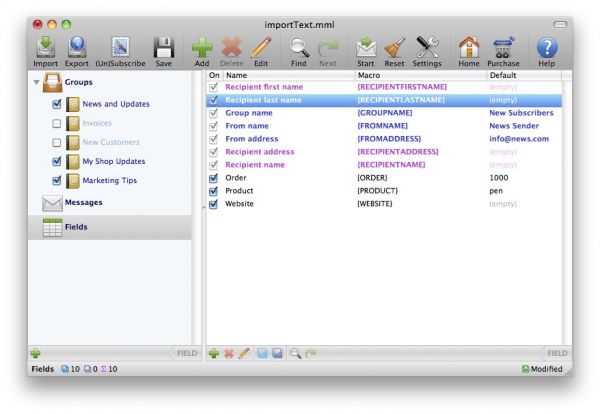Uncheck the News and Updates group
Screen dimensions: 600x414
[57, 104]
